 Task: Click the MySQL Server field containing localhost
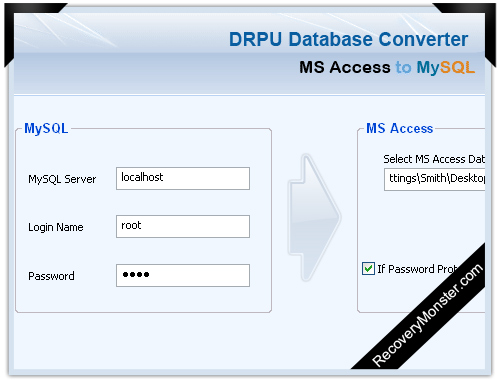point(183,178)
